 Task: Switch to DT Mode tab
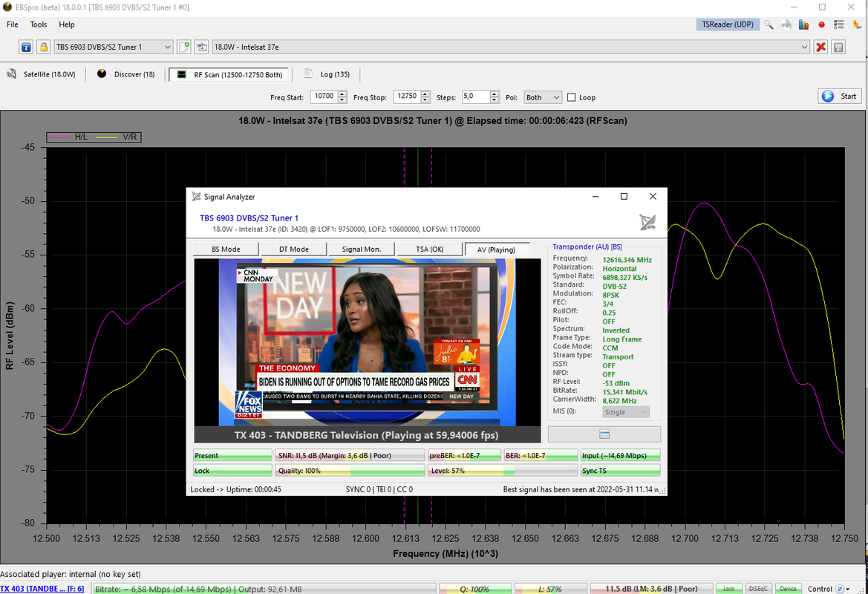coord(293,249)
